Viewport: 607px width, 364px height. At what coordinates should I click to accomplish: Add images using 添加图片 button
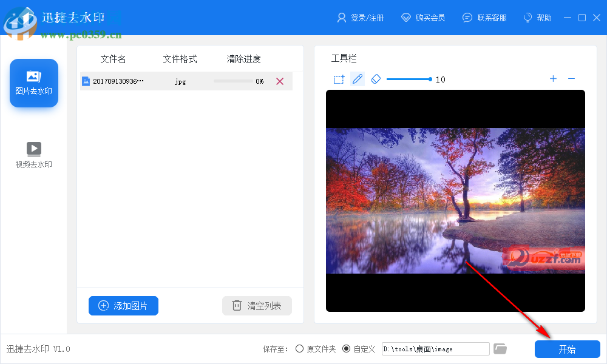[123, 306]
